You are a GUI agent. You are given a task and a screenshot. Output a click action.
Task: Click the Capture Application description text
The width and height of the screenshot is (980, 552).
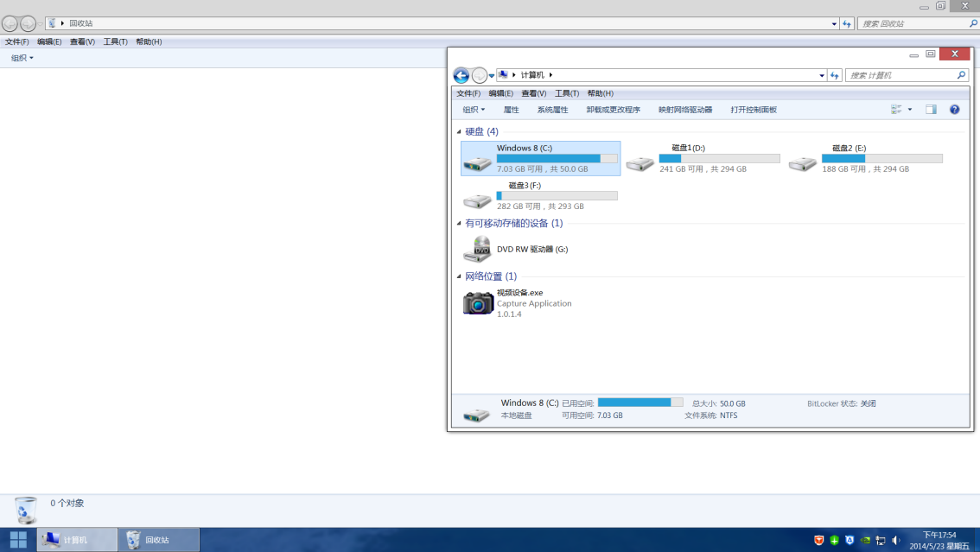pos(534,303)
